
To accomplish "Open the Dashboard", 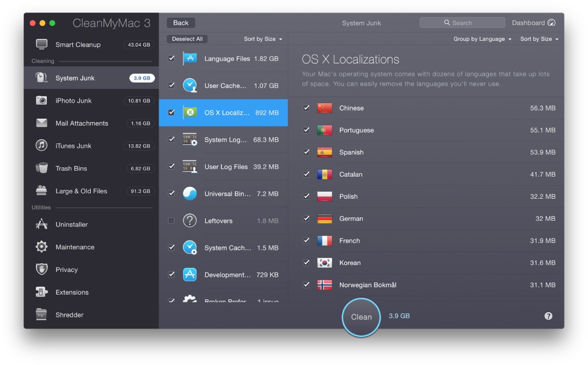I will tap(534, 23).
